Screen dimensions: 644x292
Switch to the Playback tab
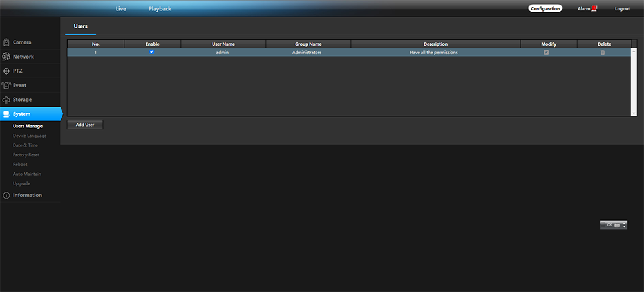[x=160, y=9]
